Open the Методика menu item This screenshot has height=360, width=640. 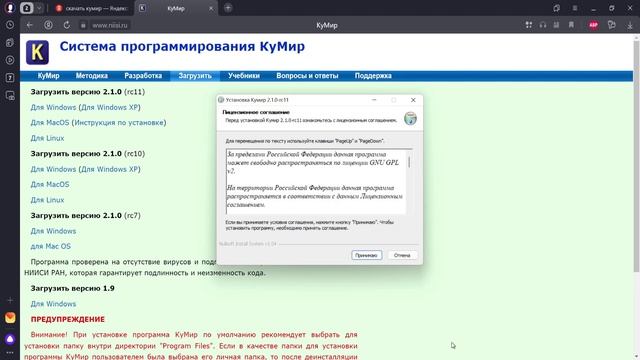pyautogui.click(x=91, y=76)
